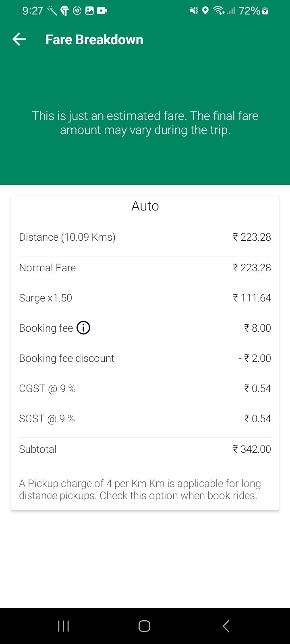Tap the location pin status icon
Screen dimensions: 290x644
click(x=205, y=11)
